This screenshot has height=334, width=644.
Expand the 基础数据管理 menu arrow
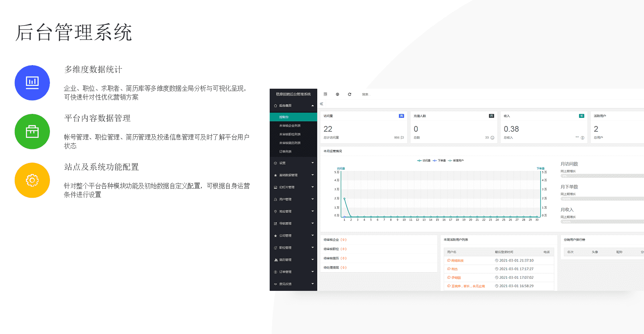[312, 175]
